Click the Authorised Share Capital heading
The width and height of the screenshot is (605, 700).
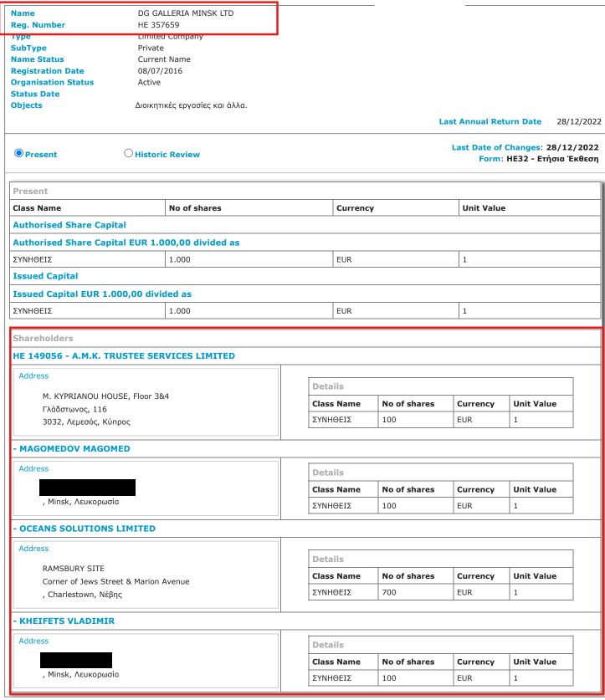pyautogui.click(x=69, y=225)
